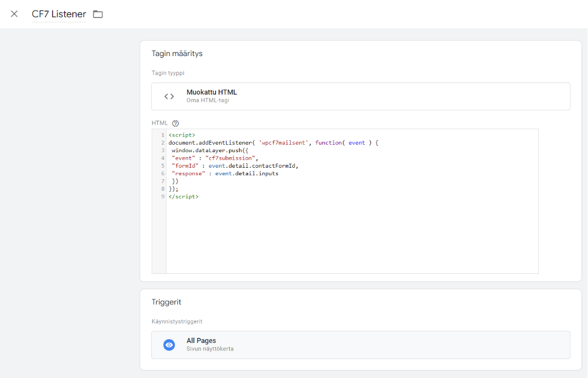Screen dimensions: 588x378
Task: Close the CF7 Listener tag editor
Action: [14, 14]
